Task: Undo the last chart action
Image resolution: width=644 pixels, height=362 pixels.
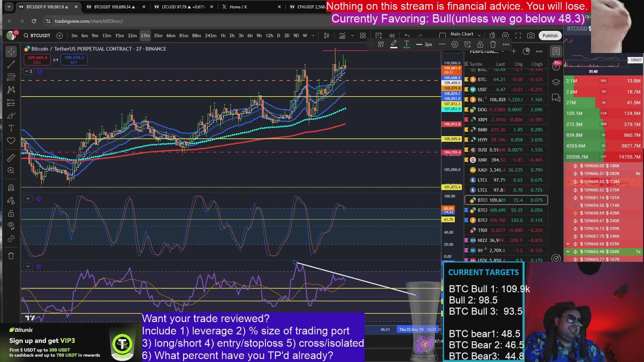Action: pos(407,36)
